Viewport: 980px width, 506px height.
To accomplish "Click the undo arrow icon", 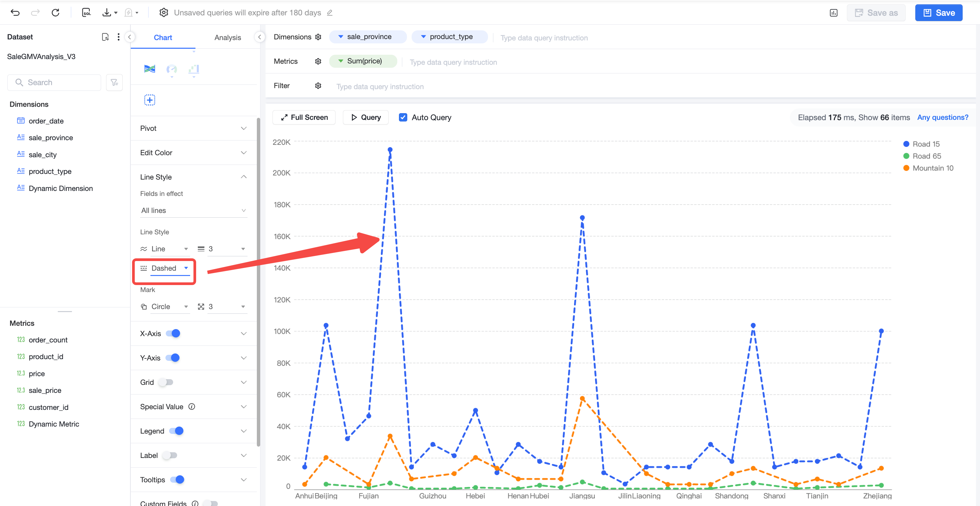I will 15,13.
